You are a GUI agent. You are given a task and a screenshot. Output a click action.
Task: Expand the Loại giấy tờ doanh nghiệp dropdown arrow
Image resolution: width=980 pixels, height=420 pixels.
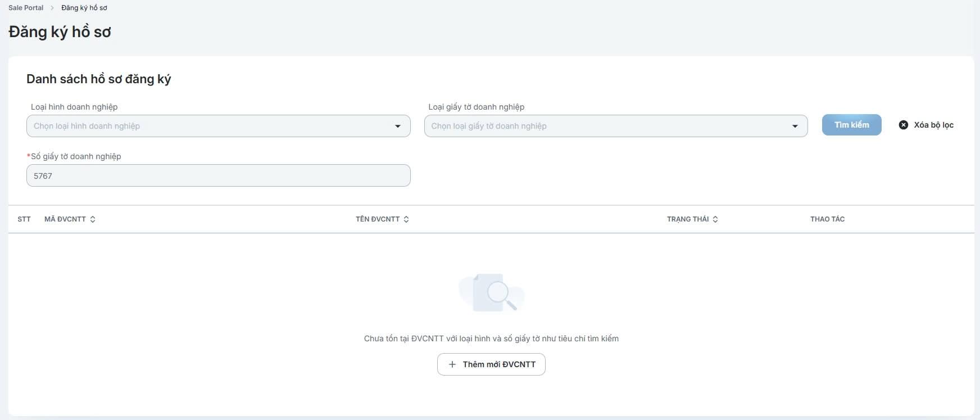click(795, 126)
